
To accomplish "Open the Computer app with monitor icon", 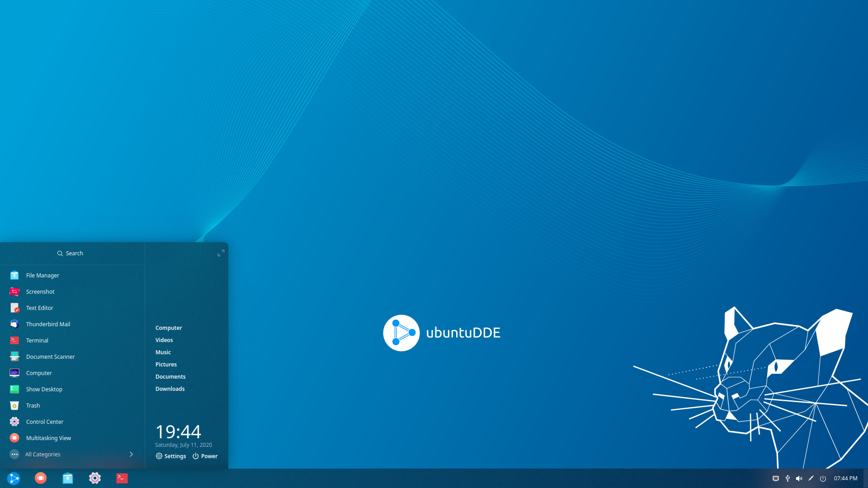I will [72, 373].
